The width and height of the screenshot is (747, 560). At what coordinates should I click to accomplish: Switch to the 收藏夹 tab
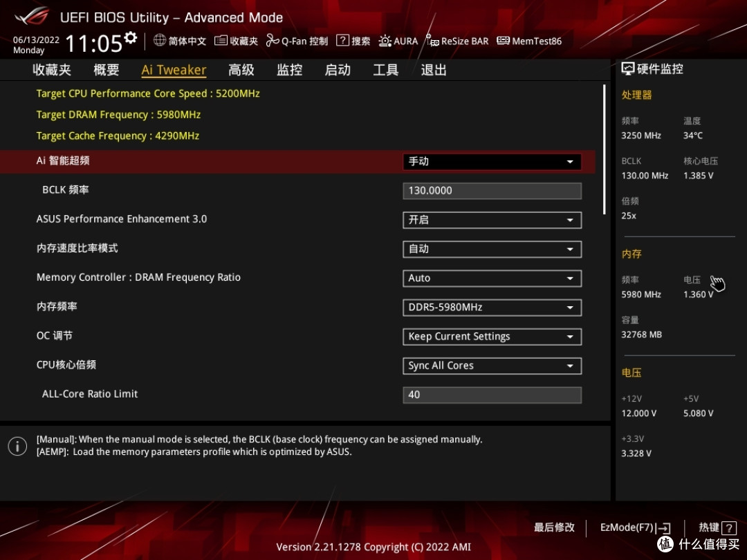51,70
